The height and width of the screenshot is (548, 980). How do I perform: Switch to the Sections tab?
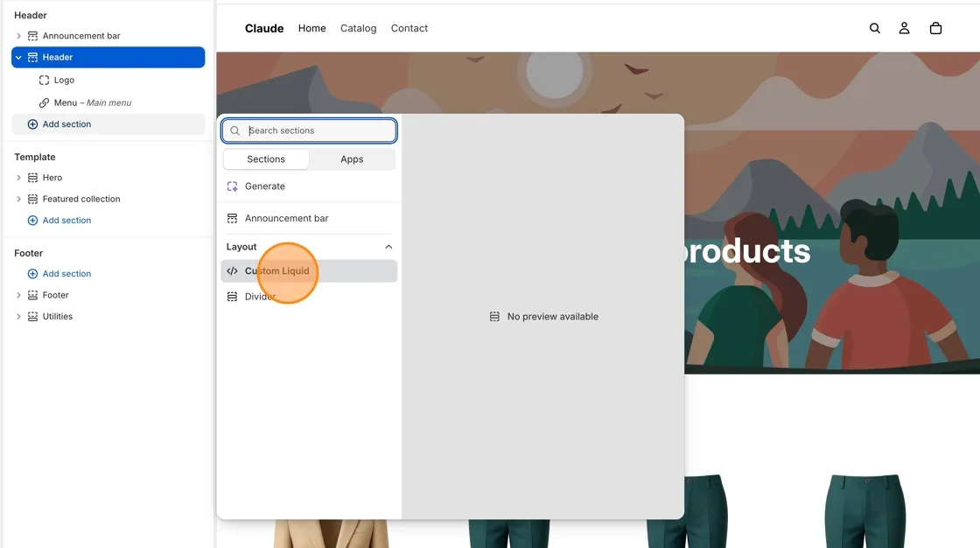266,159
